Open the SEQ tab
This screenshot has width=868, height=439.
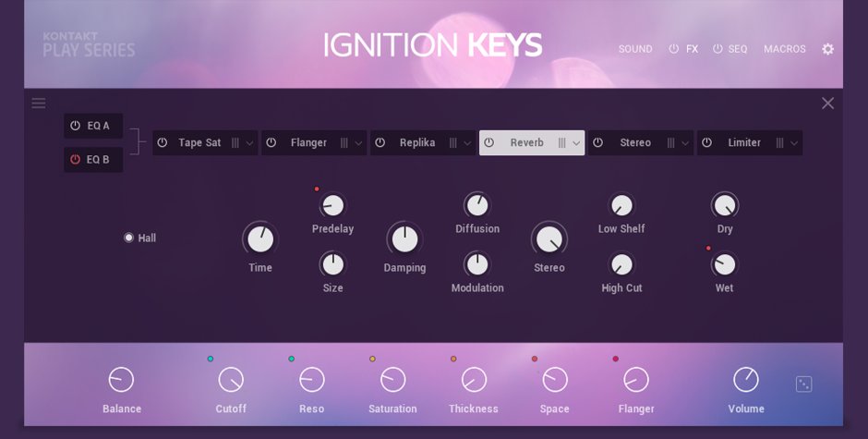click(x=738, y=49)
